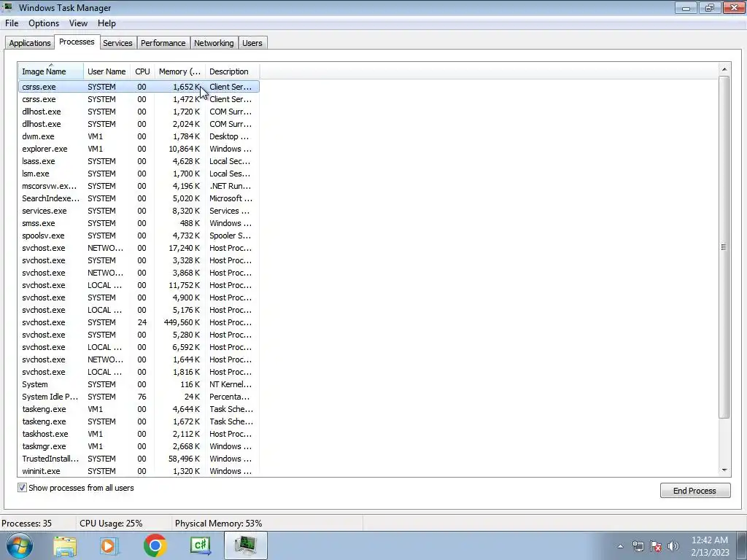Click the Processes: 35 status entry
Screen dimensions: 747x560
coord(27,524)
